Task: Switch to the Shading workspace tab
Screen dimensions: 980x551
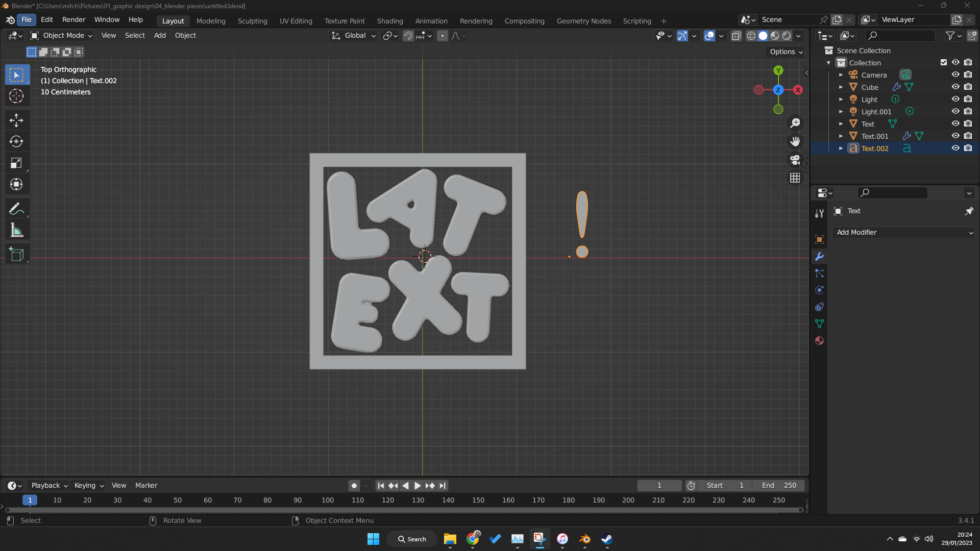Action: (389, 21)
